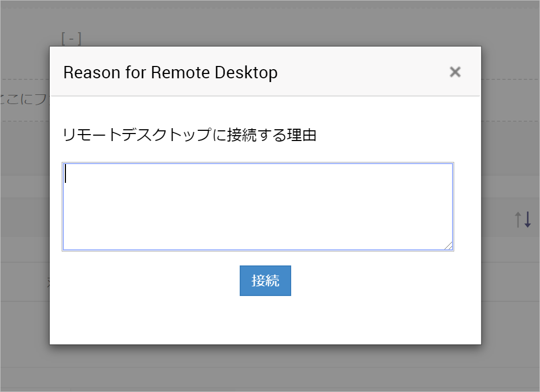
Task: Click blank dialog area beneath 接続 button
Action: (265, 321)
